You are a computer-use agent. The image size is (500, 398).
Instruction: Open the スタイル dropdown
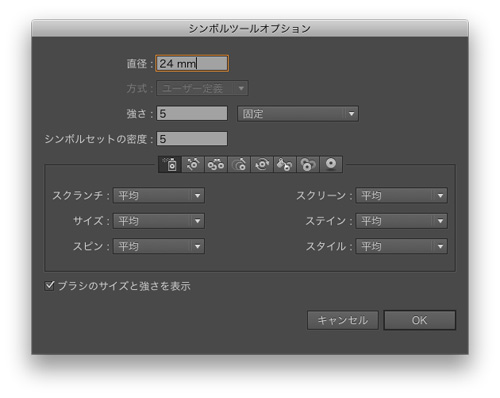[402, 246]
